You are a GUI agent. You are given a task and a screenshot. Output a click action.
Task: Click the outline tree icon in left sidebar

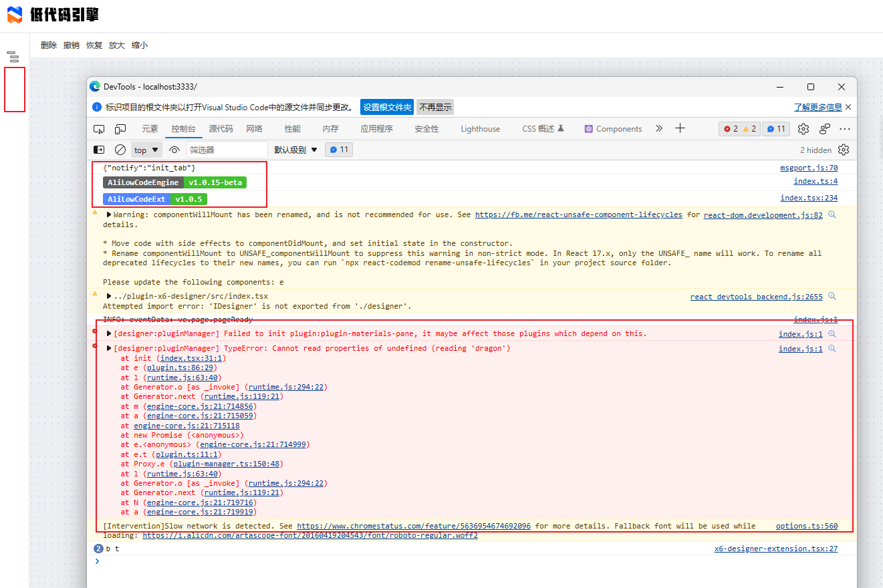13,56
